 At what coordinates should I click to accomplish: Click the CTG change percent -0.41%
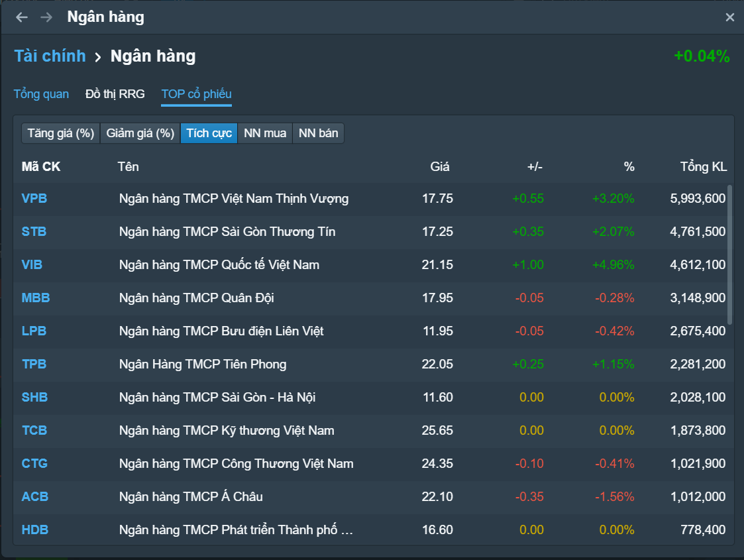pyautogui.click(x=614, y=464)
